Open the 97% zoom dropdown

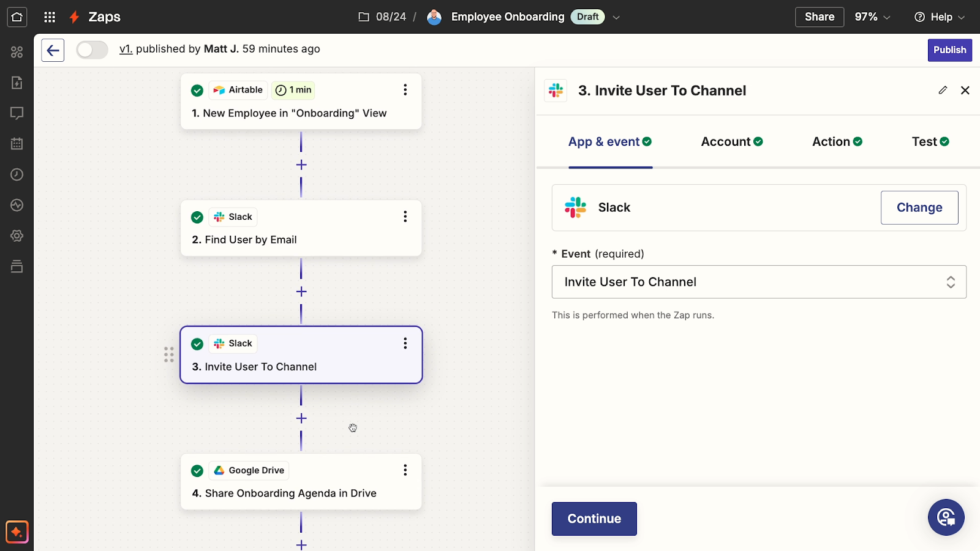872,17
